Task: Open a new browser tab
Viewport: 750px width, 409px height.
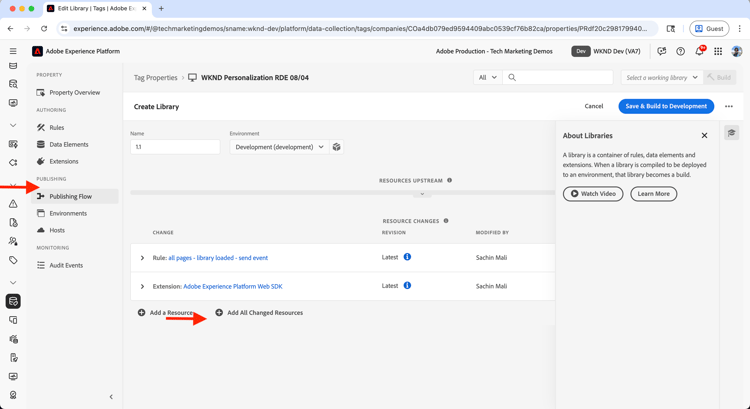Action: 161,9
